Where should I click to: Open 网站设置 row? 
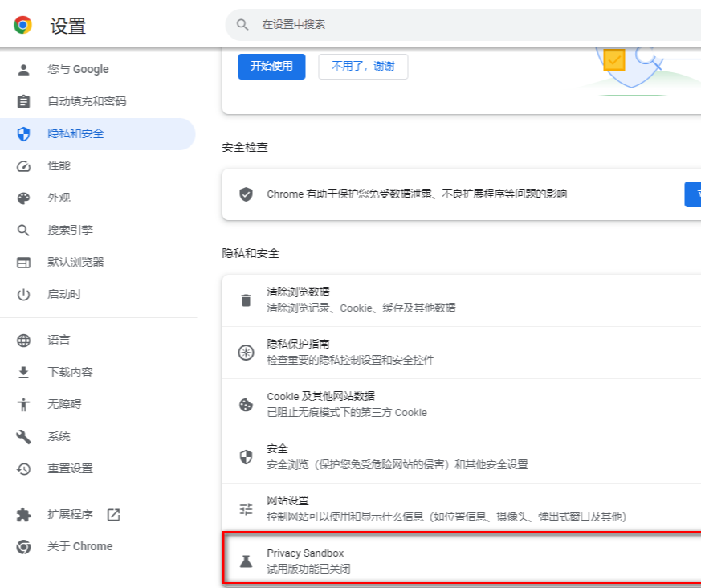coord(462,508)
